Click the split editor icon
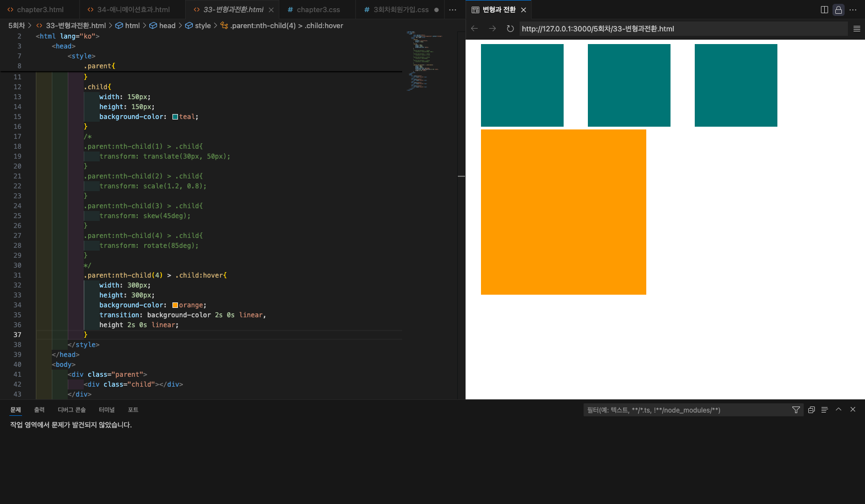865x504 pixels. point(824,10)
